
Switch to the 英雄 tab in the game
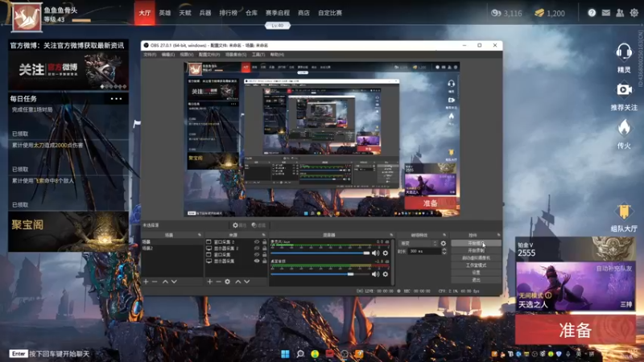(x=165, y=13)
